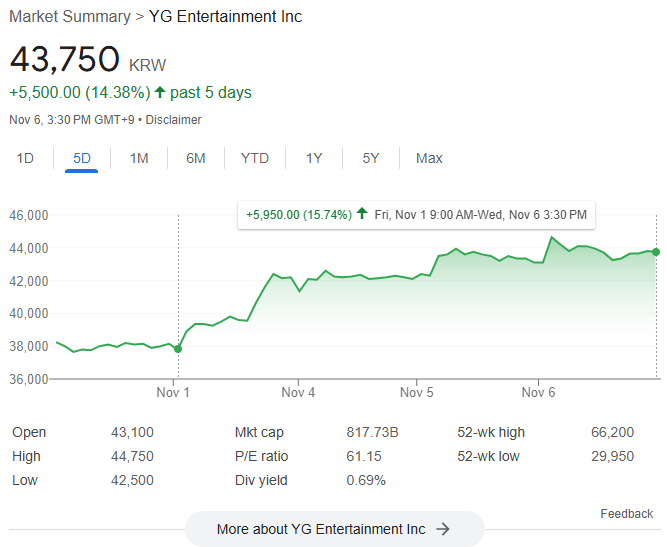Click the Div yield value 0.69%
The height and width of the screenshot is (547, 667).
coord(366,480)
